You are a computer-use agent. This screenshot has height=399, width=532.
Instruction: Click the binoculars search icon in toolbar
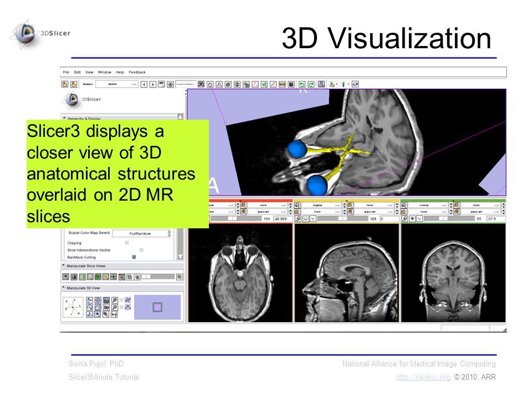pos(201,84)
